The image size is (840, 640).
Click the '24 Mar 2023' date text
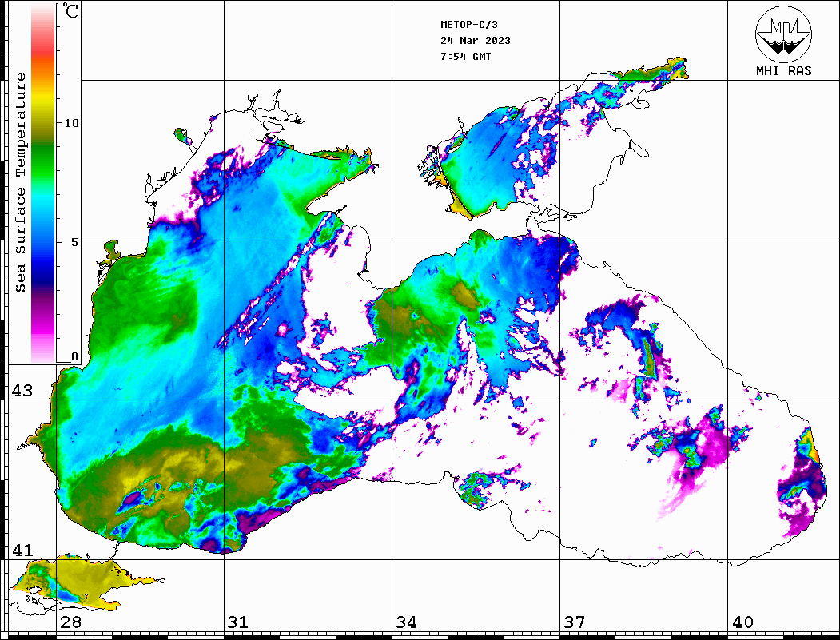pyautogui.click(x=476, y=41)
